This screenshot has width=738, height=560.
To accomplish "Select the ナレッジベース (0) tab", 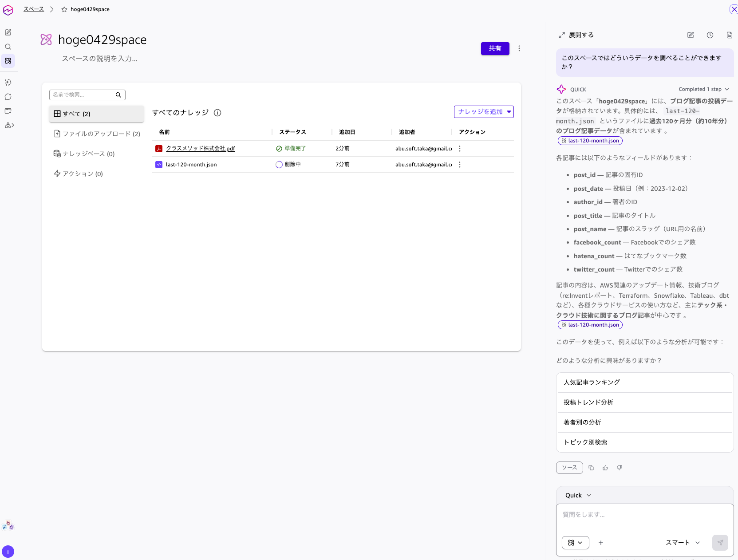I will click(84, 154).
